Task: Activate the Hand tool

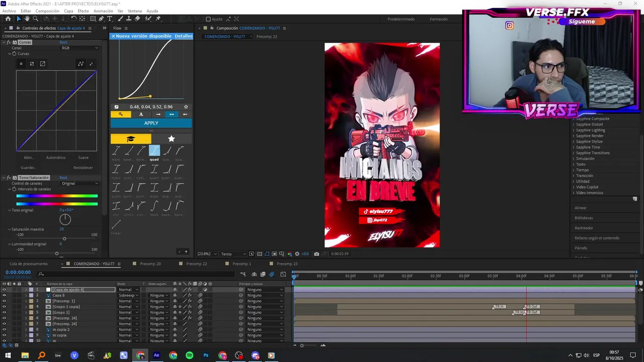Action: [27, 19]
